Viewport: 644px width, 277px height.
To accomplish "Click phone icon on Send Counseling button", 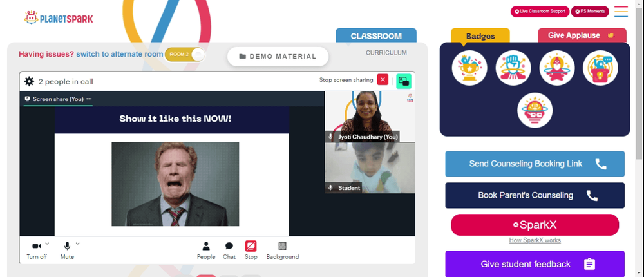I will point(601,164).
